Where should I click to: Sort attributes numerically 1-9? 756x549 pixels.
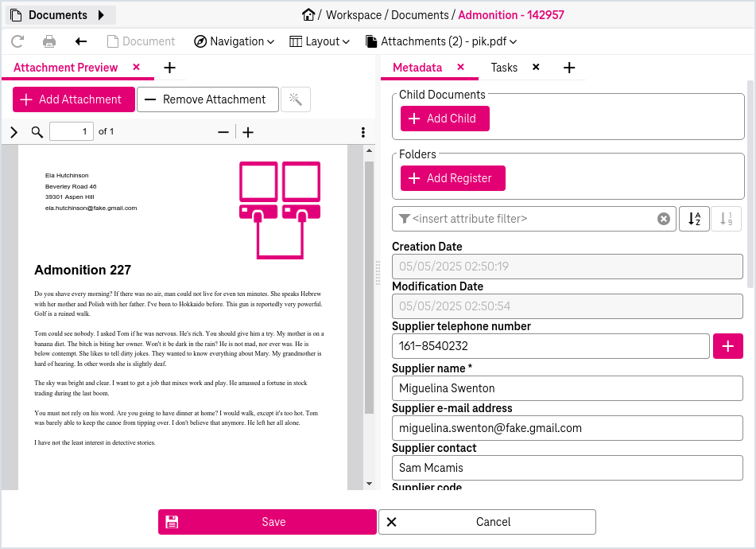tap(726, 219)
